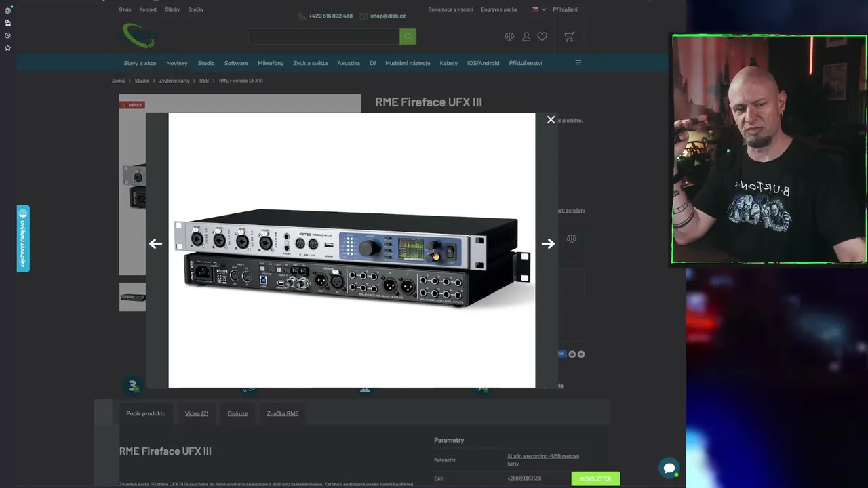The height and width of the screenshot is (488, 868).
Task: Expand the language flag dropdown
Action: (538, 9)
